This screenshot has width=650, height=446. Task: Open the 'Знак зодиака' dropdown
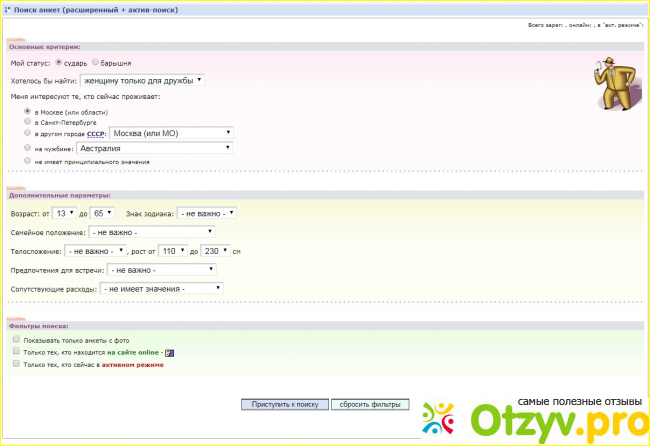206,212
